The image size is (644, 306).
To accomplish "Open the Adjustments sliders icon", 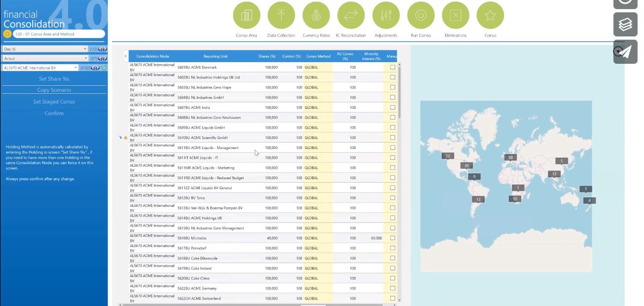I will click(x=386, y=16).
